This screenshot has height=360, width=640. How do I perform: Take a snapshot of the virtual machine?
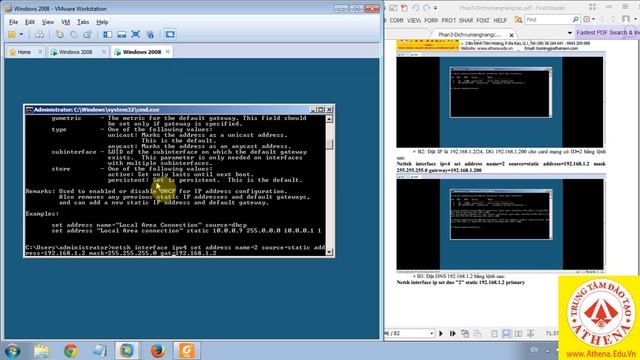(x=60, y=35)
